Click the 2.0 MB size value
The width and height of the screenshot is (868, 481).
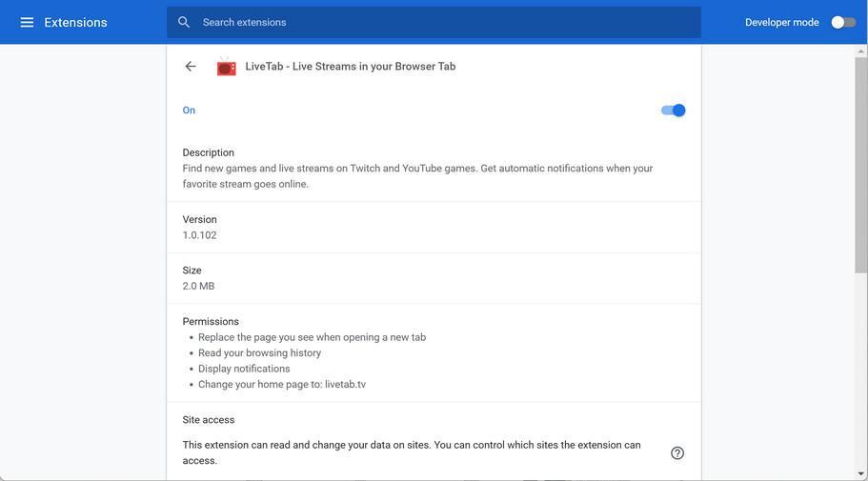(x=198, y=287)
